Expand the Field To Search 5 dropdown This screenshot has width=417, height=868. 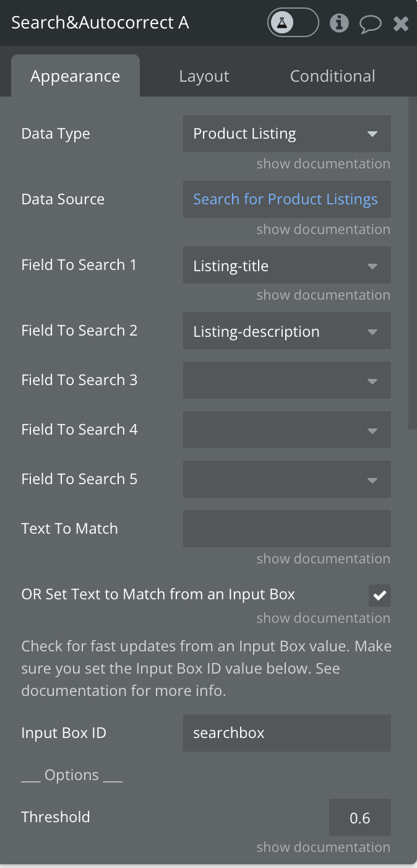pos(286,479)
